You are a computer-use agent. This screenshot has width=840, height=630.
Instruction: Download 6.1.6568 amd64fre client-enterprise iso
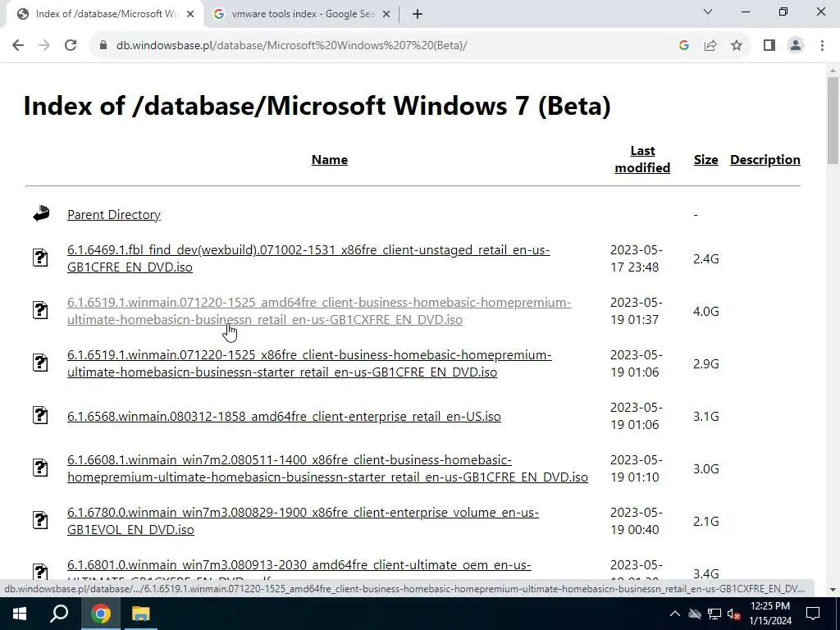tap(284, 416)
